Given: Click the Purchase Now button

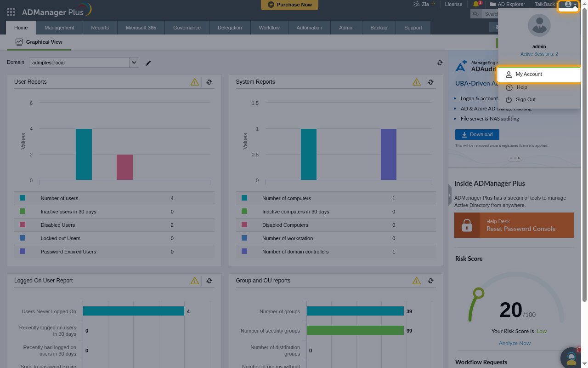Looking at the screenshot, I should pos(289,5).
